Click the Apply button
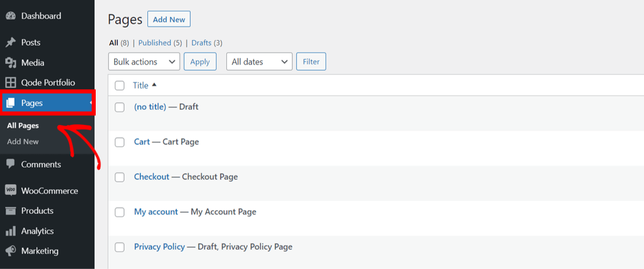Image resolution: width=644 pixels, height=269 pixels. coord(200,62)
